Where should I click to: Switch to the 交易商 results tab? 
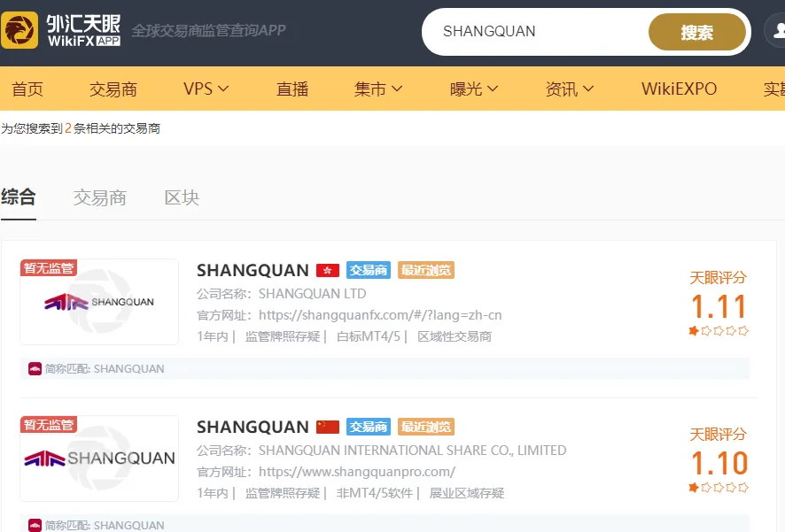99,198
